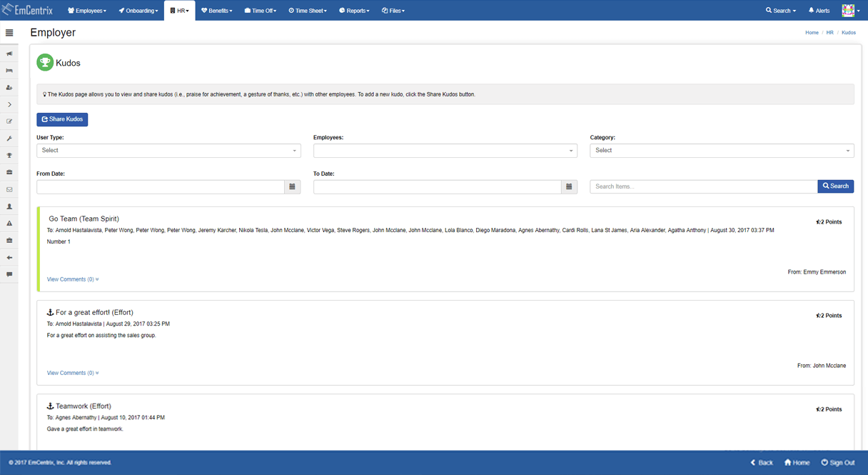Open the To Date calendar picker

tap(569, 186)
